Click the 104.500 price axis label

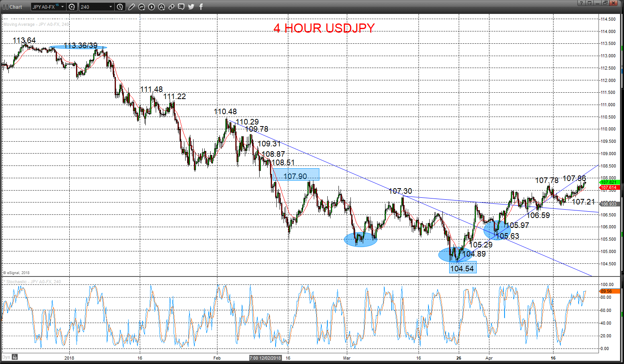click(x=608, y=264)
